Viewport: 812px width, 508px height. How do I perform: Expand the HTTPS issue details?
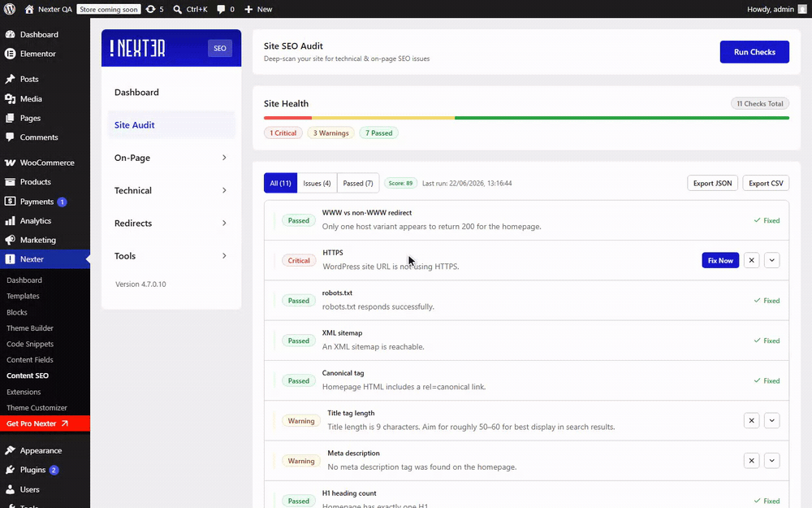click(771, 260)
